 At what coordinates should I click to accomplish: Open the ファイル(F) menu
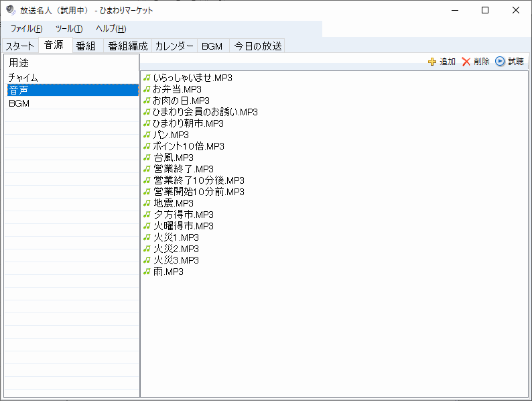(26, 29)
